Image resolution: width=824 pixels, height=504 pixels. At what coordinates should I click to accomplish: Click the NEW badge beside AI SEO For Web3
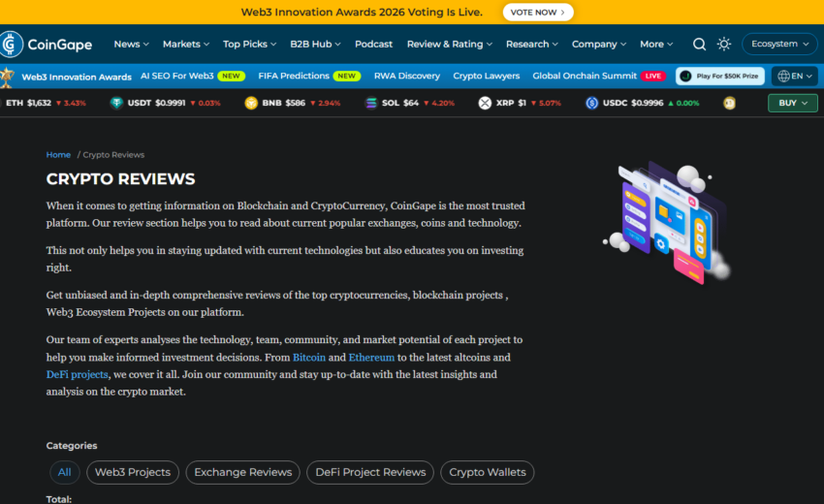click(232, 77)
